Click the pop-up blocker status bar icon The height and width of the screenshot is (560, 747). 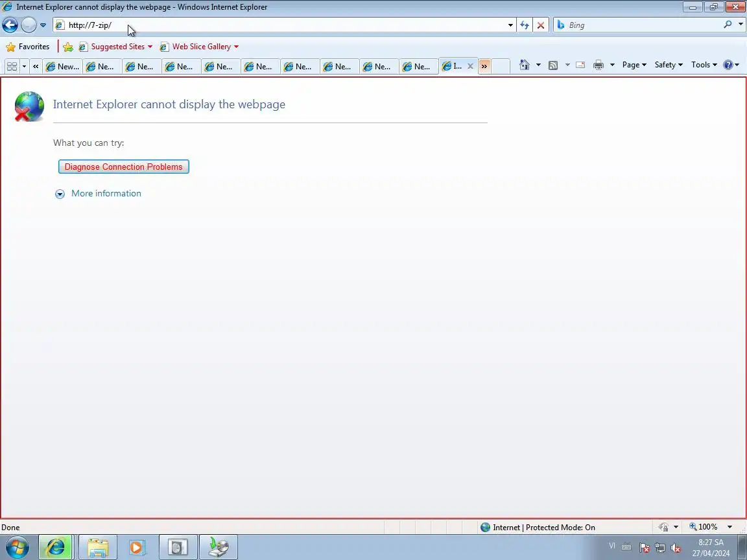663,527
